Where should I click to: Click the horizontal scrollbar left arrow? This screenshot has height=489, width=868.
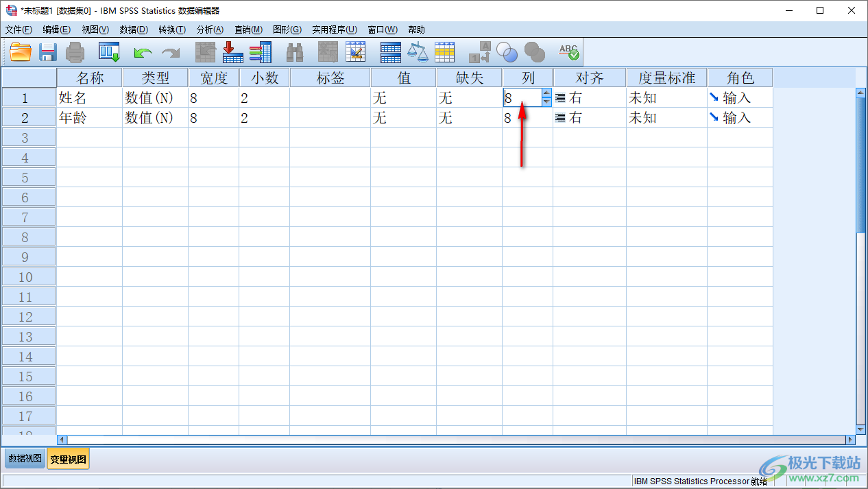coord(62,440)
